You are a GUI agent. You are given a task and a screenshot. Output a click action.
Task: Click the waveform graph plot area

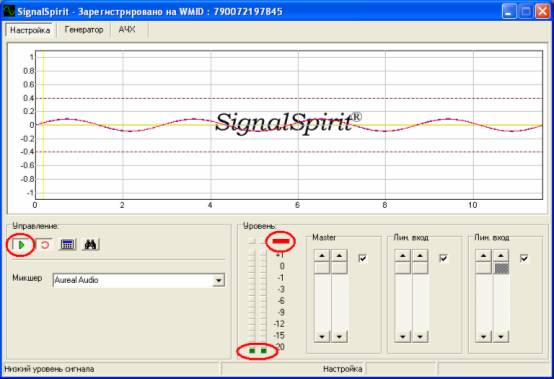[x=289, y=125]
